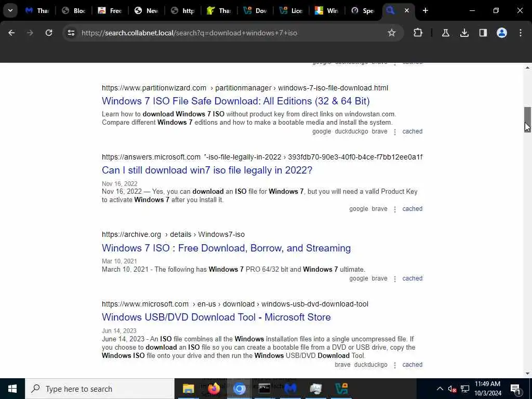This screenshot has height=399, width=532.
Task: Click 'Nov 16, 2022' date text
Action: (119, 183)
